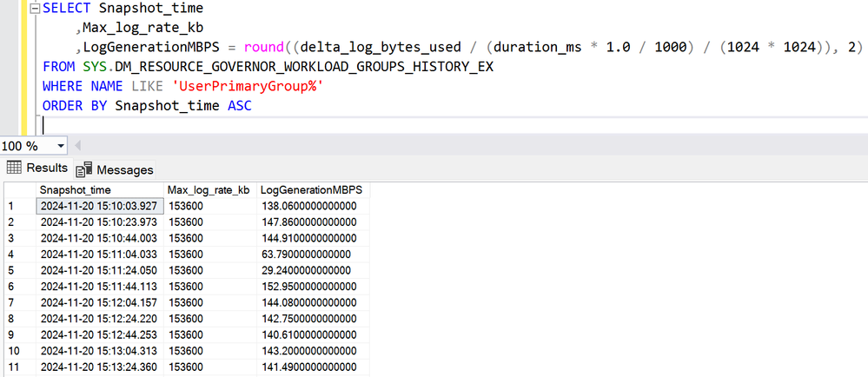Viewport: 868px width, 377px height.
Task: Click the 138.06 LogGenerationMBPS value
Action: pyautogui.click(x=313, y=206)
